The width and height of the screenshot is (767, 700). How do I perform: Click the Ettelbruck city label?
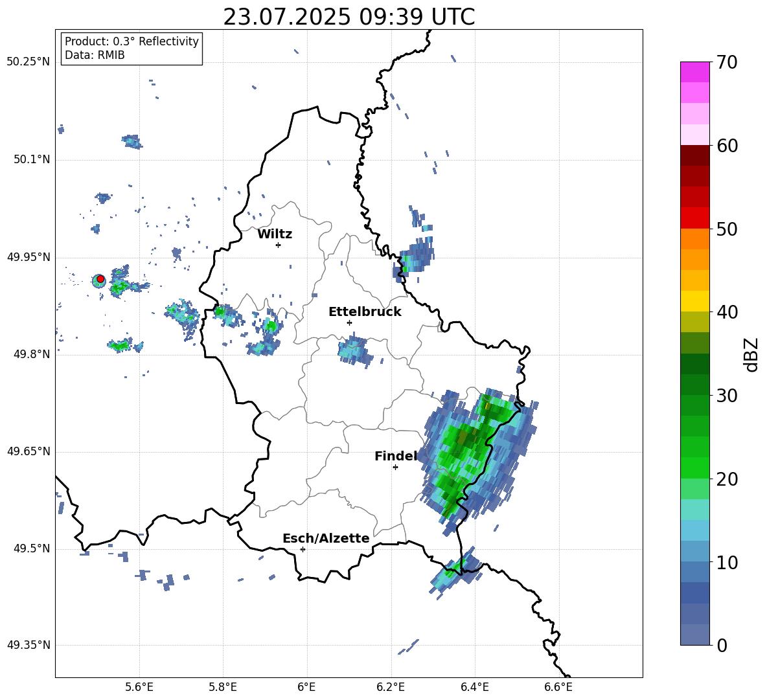click(365, 312)
